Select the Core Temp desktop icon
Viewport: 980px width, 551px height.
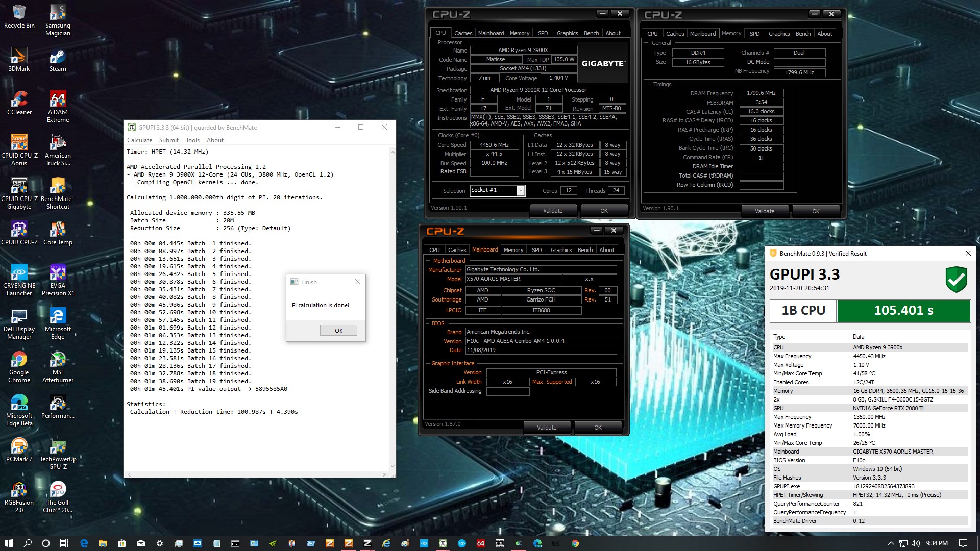58,234
